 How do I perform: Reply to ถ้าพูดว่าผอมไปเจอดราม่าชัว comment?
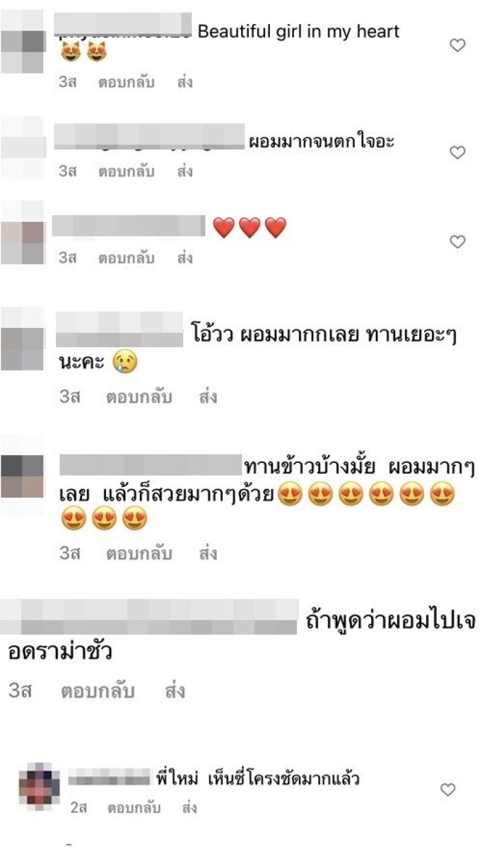point(98,691)
